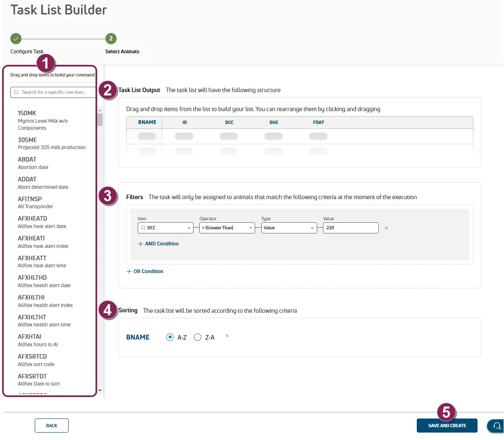504x440 pixels.
Task: Select the ADDAT Abort determined date item
Action: [x=43, y=183]
